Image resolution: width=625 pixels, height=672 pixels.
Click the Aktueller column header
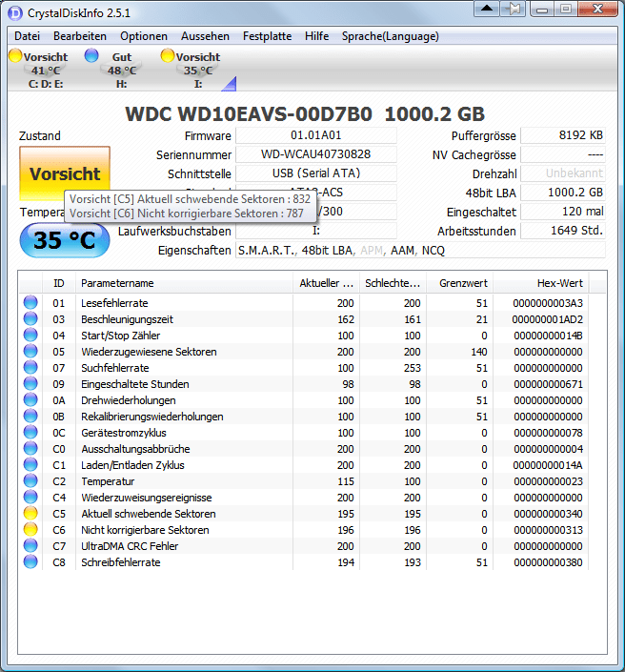pyautogui.click(x=327, y=283)
